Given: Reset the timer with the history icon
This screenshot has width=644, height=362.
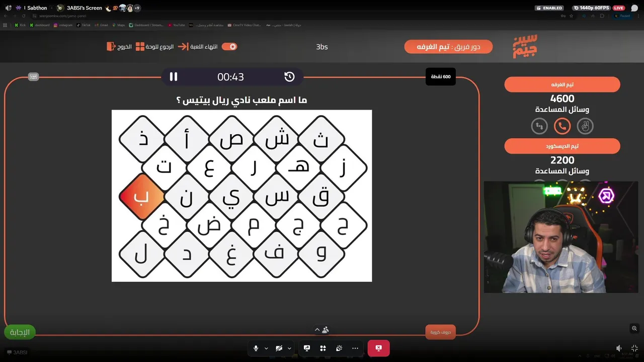Looking at the screenshot, I should click(x=289, y=76).
